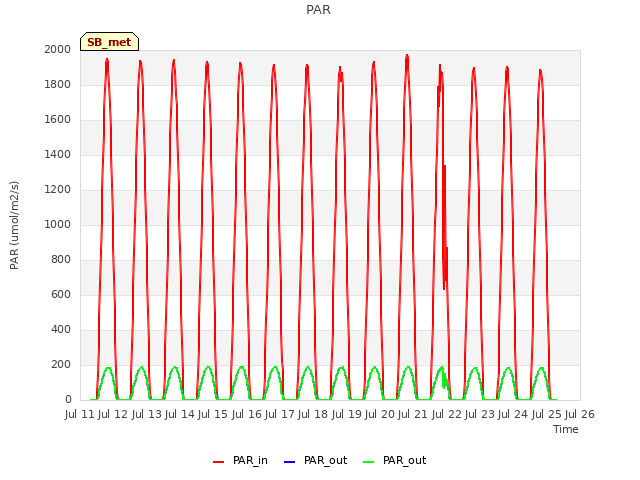Click the Jul 23 x-axis date label
The width and height of the screenshot is (640, 480).
(x=480, y=414)
